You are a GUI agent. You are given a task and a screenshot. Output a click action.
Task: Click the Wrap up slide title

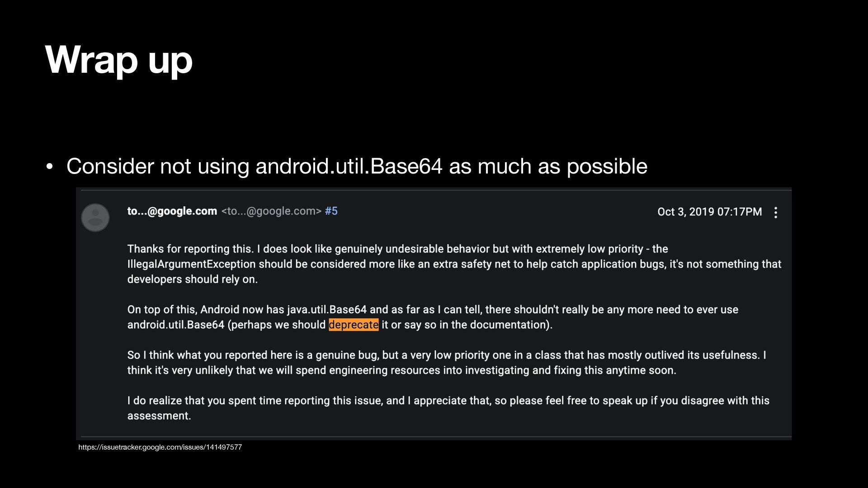tap(119, 61)
